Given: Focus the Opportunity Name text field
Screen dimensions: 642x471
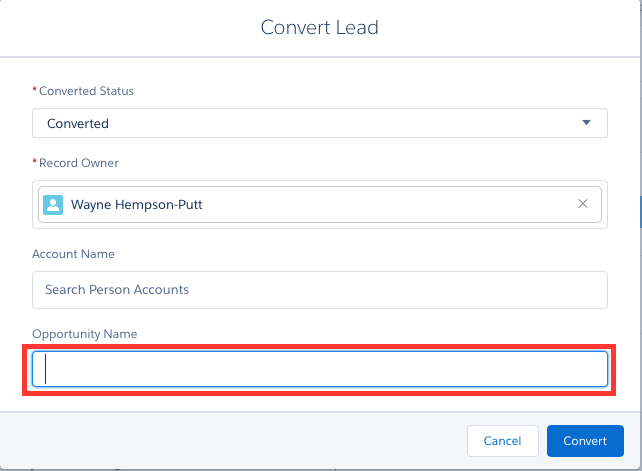Looking at the screenshot, I should [x=319, y=369].
